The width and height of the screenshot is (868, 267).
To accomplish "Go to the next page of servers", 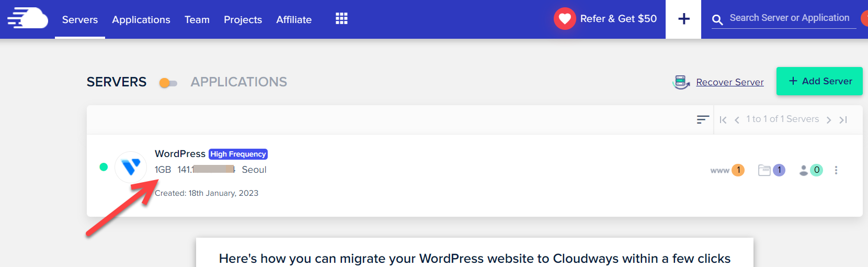I will click(x=829, y=120).
